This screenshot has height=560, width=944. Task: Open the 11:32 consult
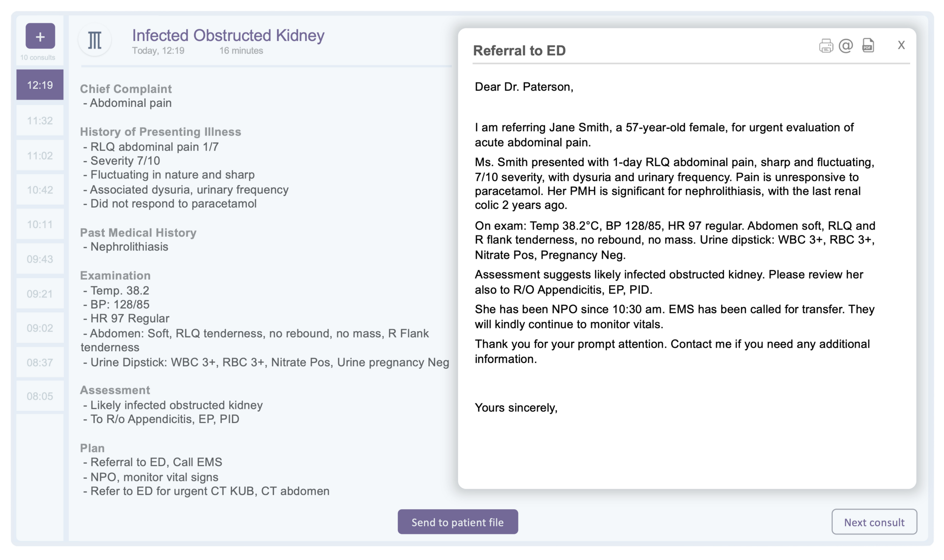pyautogui.click(x=40, y=121)
